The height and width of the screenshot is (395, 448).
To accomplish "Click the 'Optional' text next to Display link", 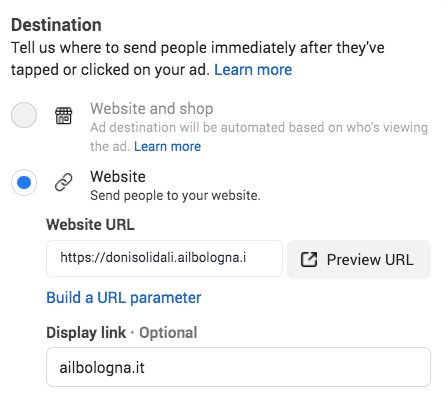I will (168, 333).
